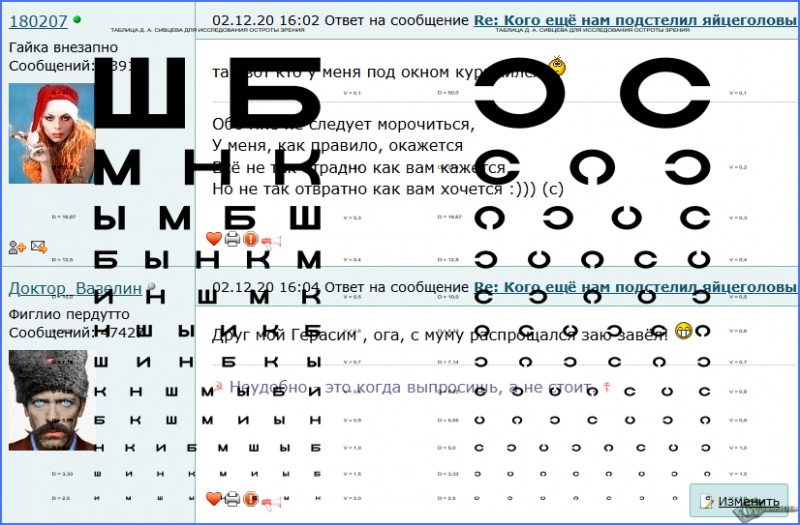Print Доктор Вазелин's post via printer icon

(x=232, y=498)
